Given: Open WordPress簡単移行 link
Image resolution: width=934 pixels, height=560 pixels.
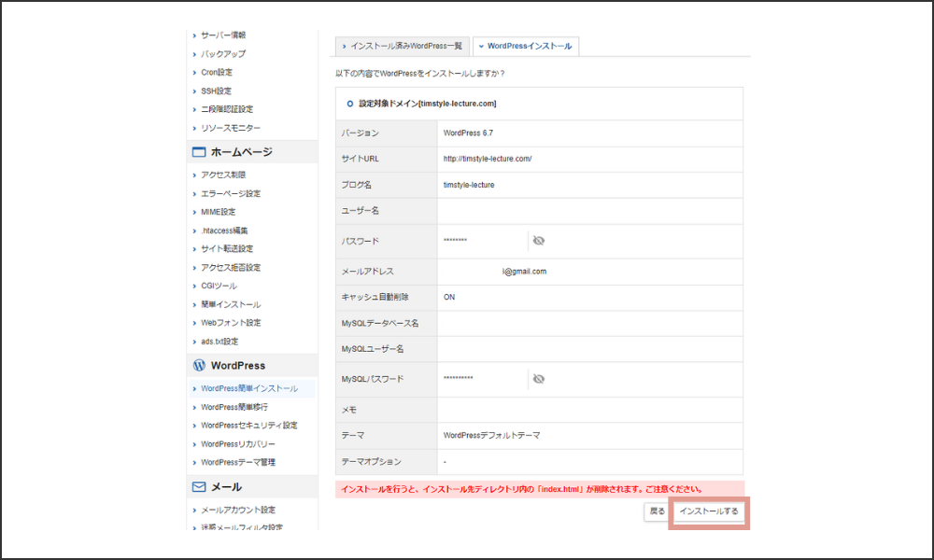Looking at the screenshot, I should tap(234, 407).
